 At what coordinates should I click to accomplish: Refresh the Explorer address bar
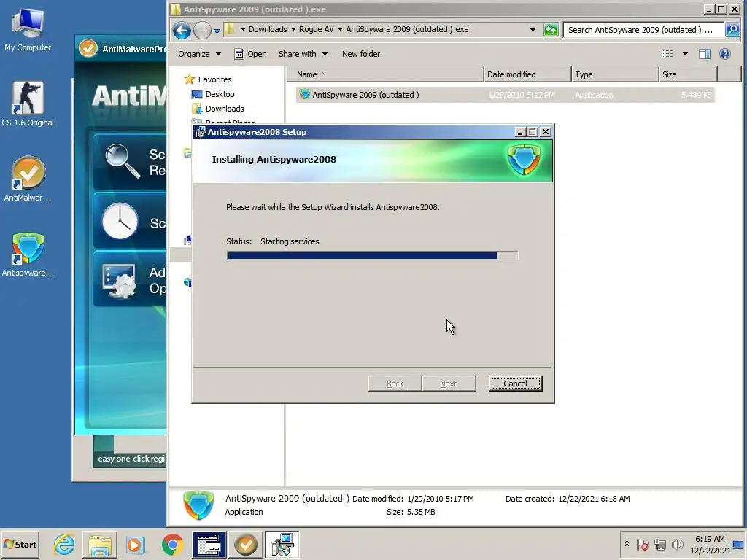[x=551, y=30]
